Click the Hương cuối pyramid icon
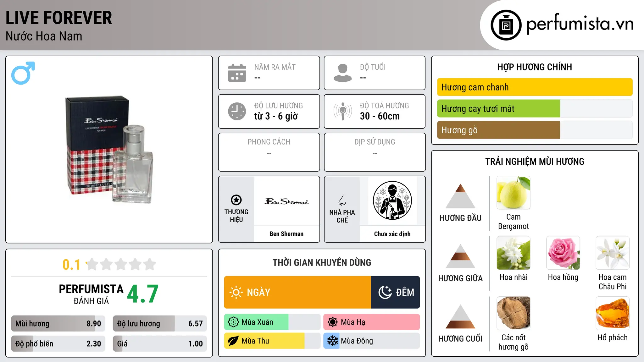Image resolution: width=644 pixels, height=362 pixels. click(460, 316)
